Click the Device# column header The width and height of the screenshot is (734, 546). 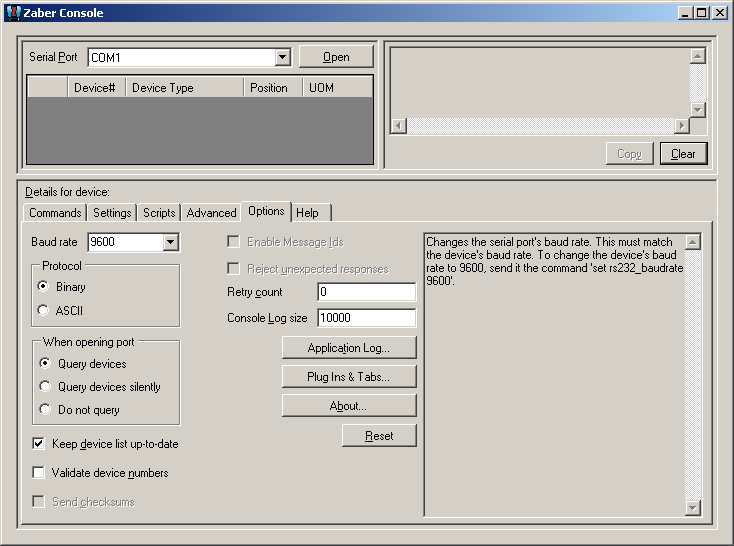95,88
